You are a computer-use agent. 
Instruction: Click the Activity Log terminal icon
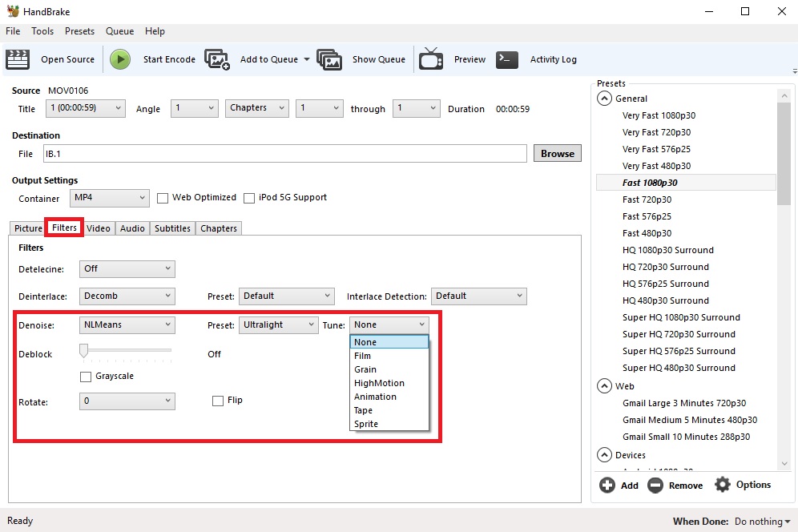(507, 59)
